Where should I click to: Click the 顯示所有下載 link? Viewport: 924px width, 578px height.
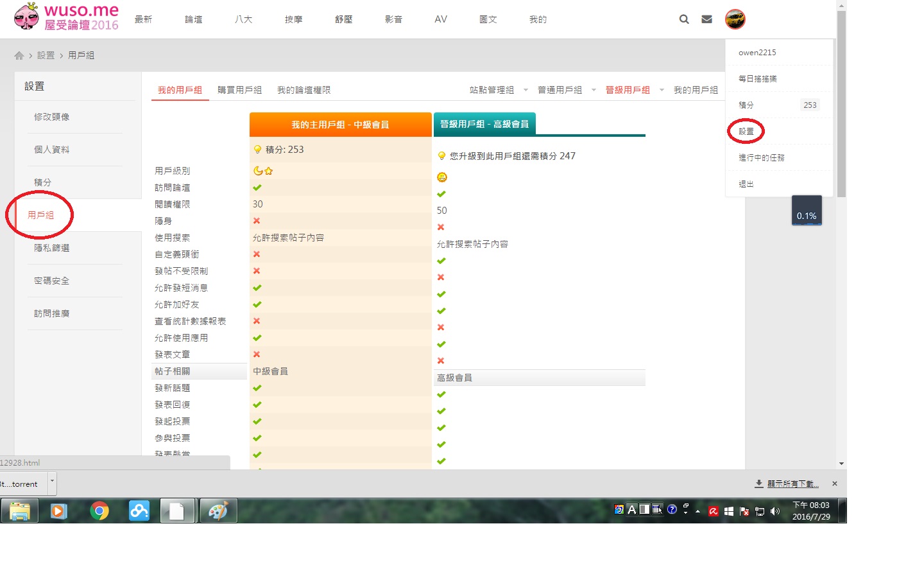(792, 484)
